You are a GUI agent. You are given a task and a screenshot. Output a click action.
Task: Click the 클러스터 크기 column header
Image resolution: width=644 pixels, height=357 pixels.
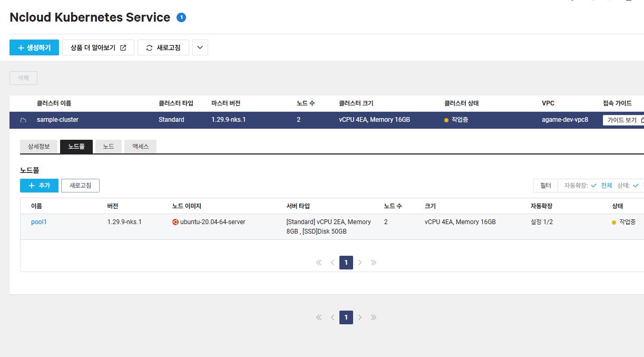356,103
